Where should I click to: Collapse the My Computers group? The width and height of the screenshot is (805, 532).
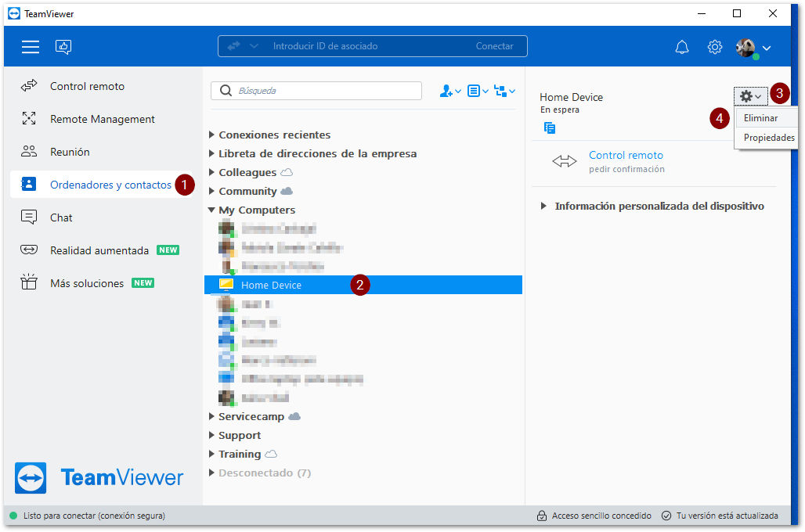tap(211, 210)
